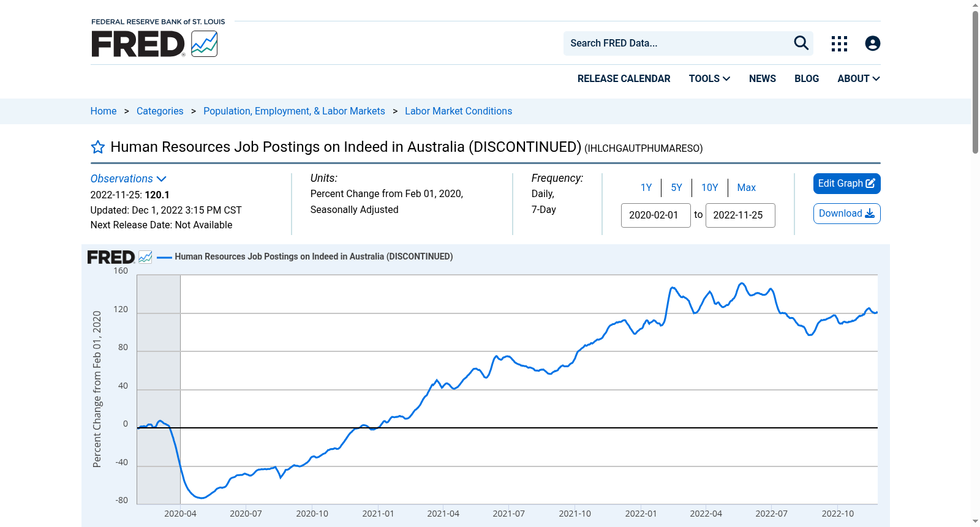Viewport: 980px width, 527px height.
Task: Click the Percent Change from Feb 01, 2020 axis title
Action: point(97,389)
